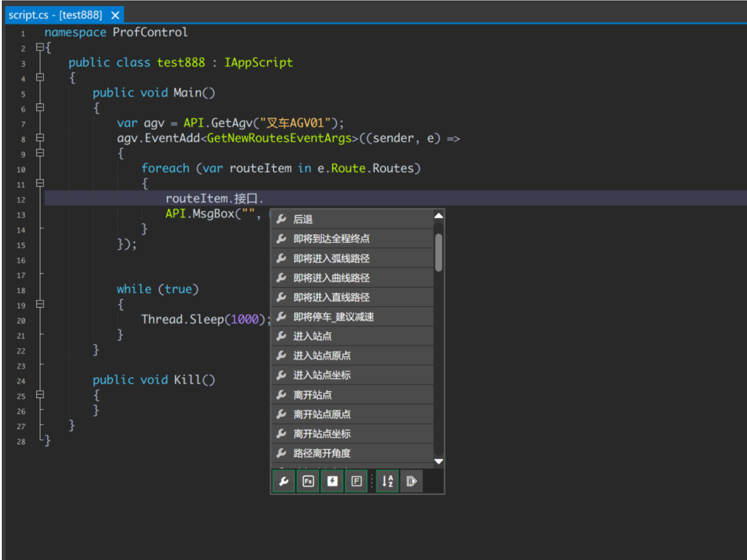Collapse the Main method block at line 6

click(40, 107)
